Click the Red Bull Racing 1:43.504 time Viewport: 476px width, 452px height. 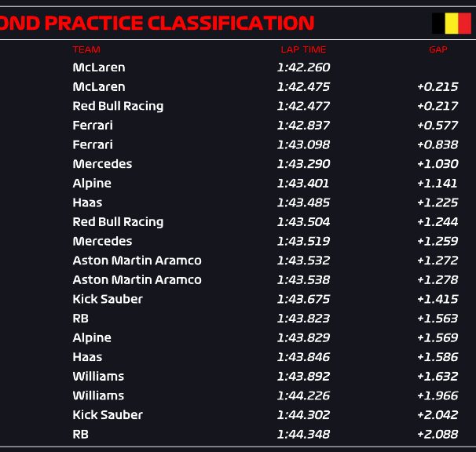(303, 222)
